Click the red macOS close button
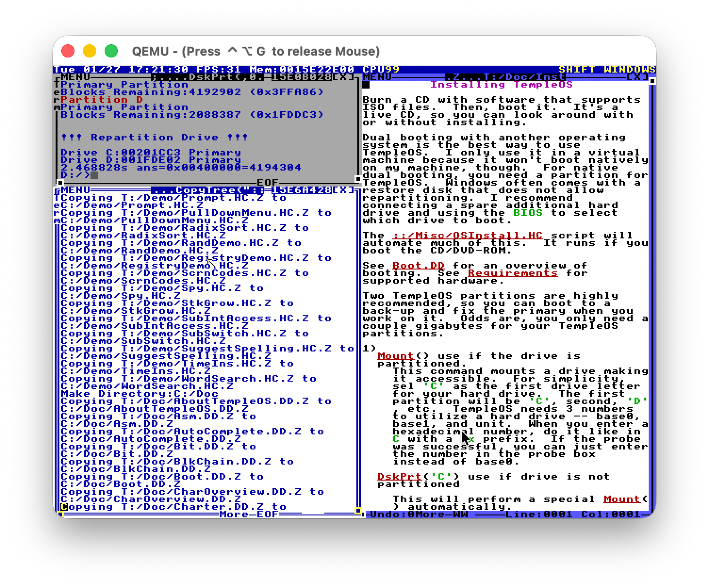 pyautogui.click(x=68, y=51)
